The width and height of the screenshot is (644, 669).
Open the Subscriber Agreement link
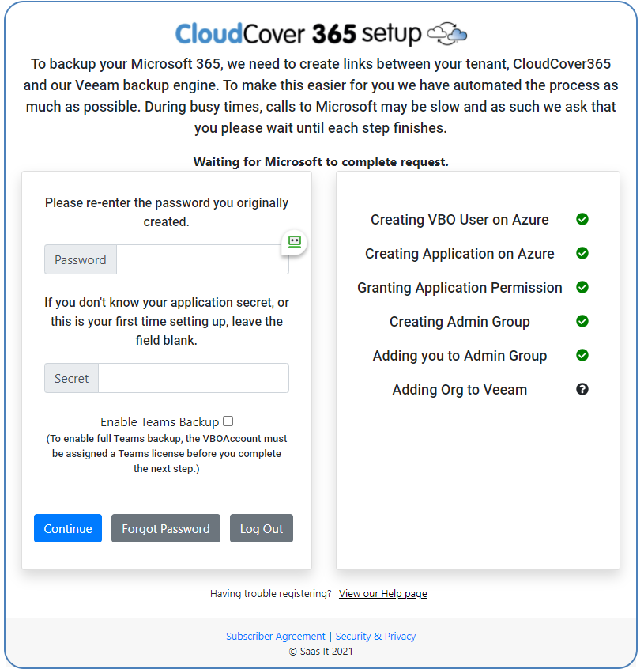point(275,636)
